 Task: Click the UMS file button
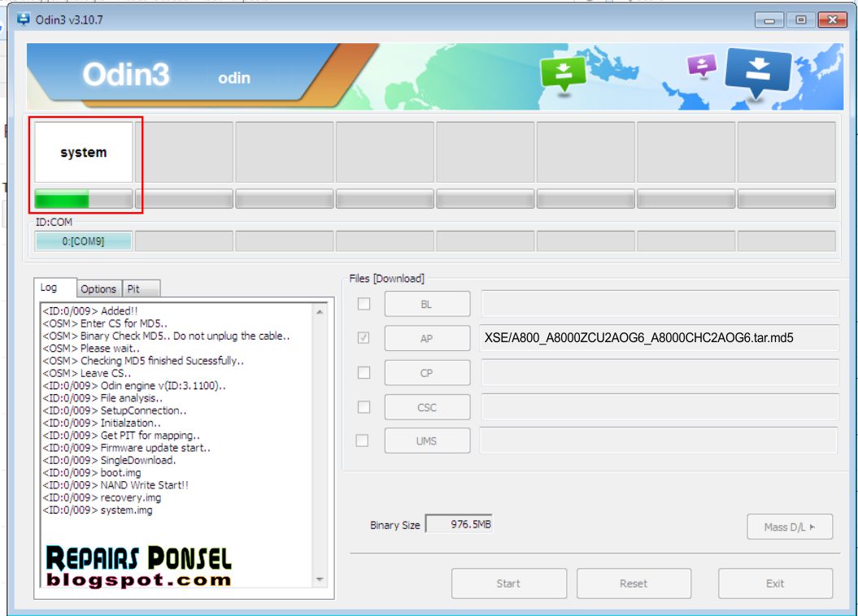(427, 440)
